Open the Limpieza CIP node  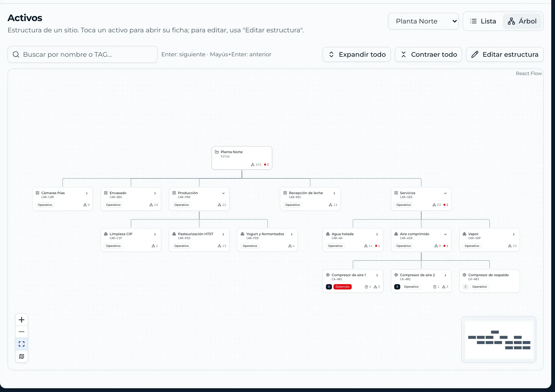tap(131, 240)
